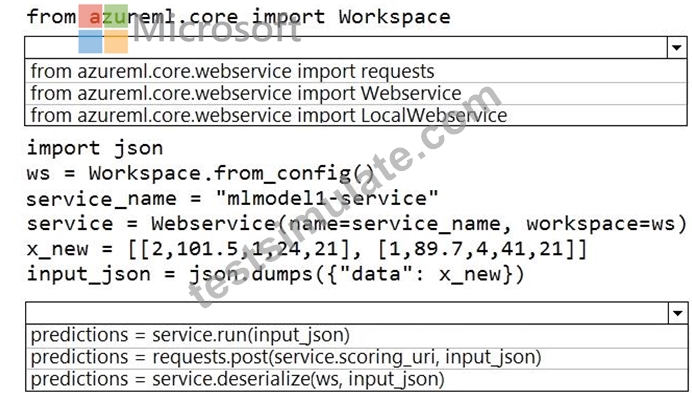Click the empty import statement combo box field

pyautogui.click(x=346, y=47)
